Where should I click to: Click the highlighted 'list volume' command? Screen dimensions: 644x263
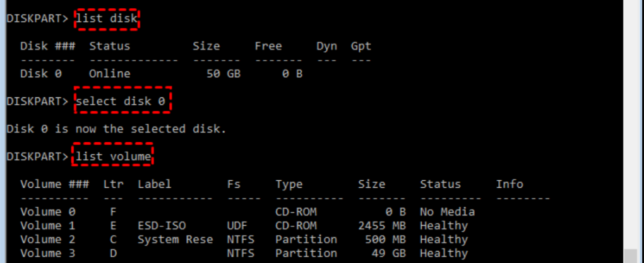[x=113, y=156]
